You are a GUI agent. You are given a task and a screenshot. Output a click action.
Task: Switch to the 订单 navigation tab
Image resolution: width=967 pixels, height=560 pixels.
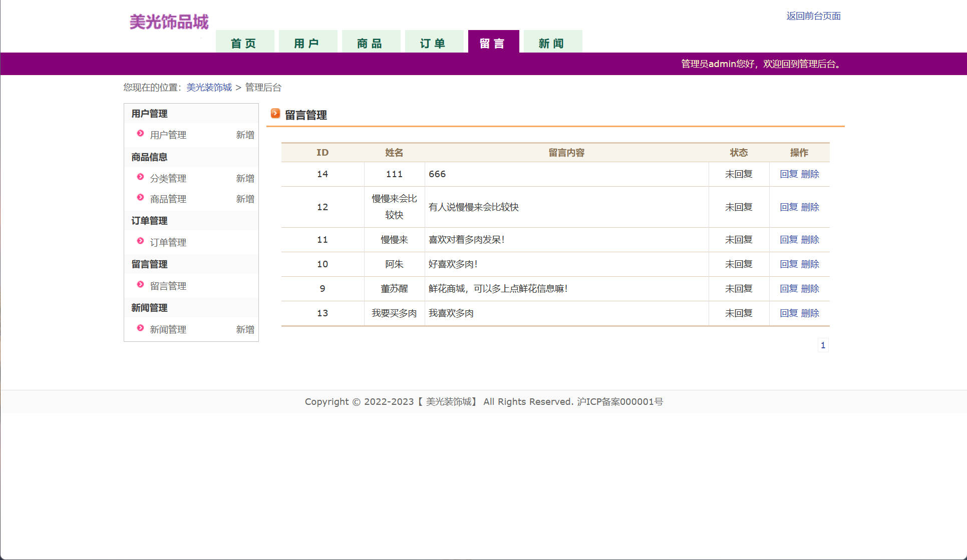pos(434,43)
